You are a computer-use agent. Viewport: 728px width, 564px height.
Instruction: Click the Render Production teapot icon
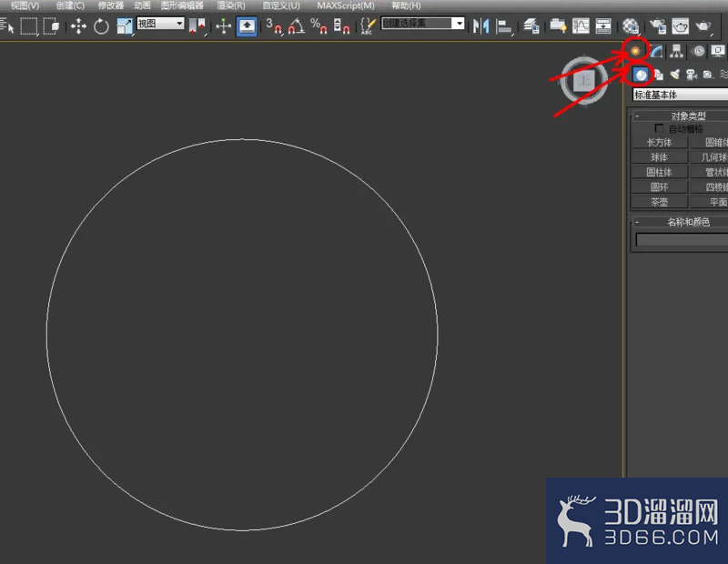coord(703,26)
